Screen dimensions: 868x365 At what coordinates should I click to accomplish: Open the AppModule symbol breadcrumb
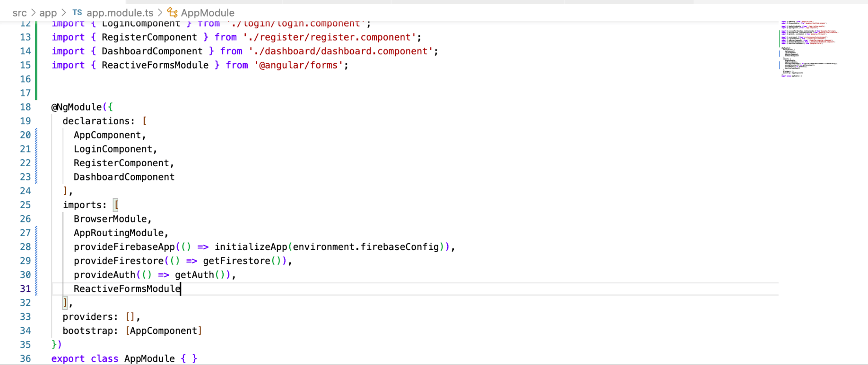[208, 13]
